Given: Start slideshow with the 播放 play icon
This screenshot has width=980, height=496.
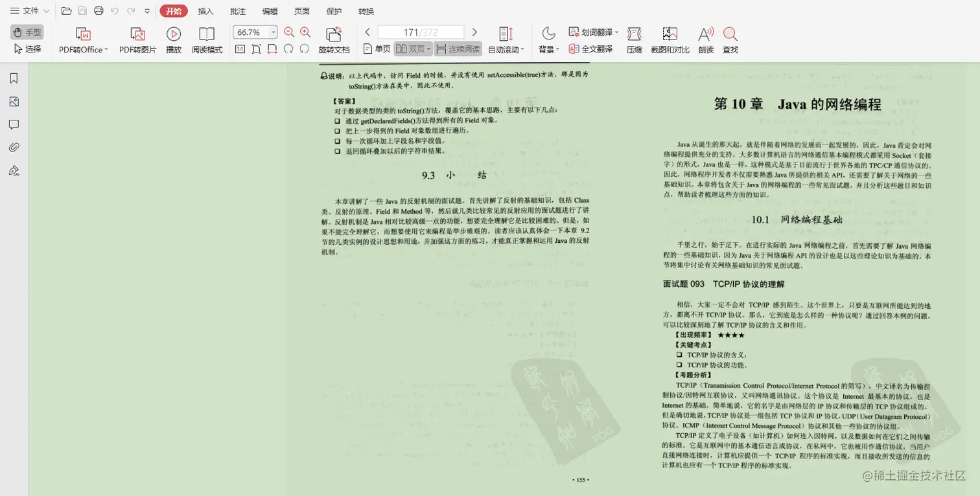Looking at the screenshot, I should pos(173,39).
